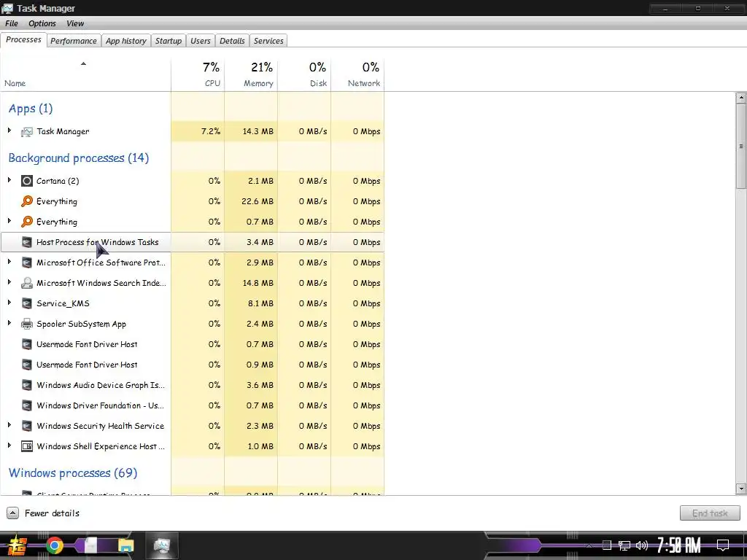Click the Fewer details arrow icon
Image resolution: width=747 pixels, height=560 pixels.
coord(13,513)
